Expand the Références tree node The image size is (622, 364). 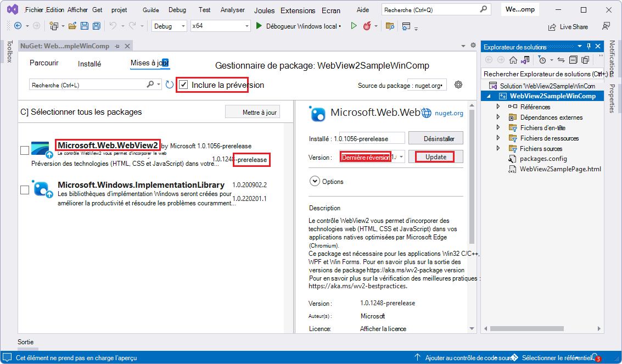point(497,107)
